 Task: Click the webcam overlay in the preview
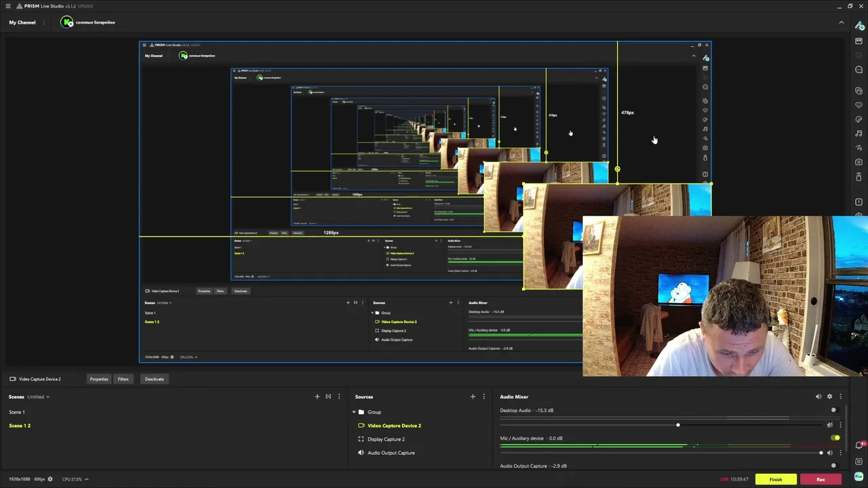pos(725,296)
